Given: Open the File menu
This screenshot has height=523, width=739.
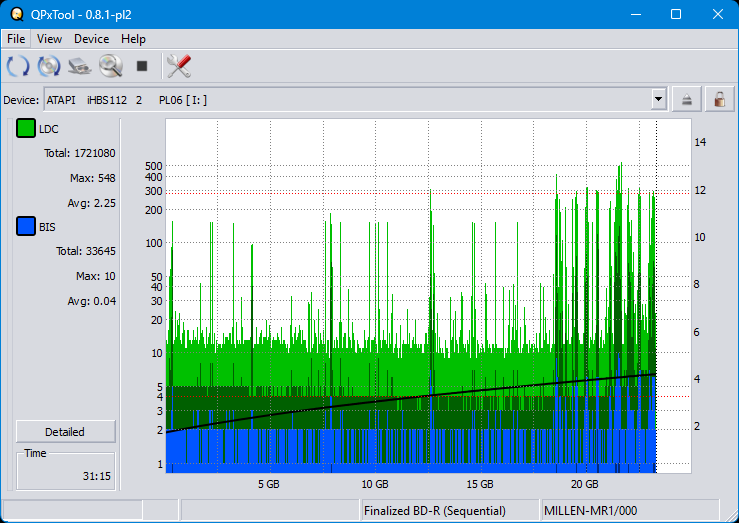Looking at the screenshot, I should (x=16, y=39).
